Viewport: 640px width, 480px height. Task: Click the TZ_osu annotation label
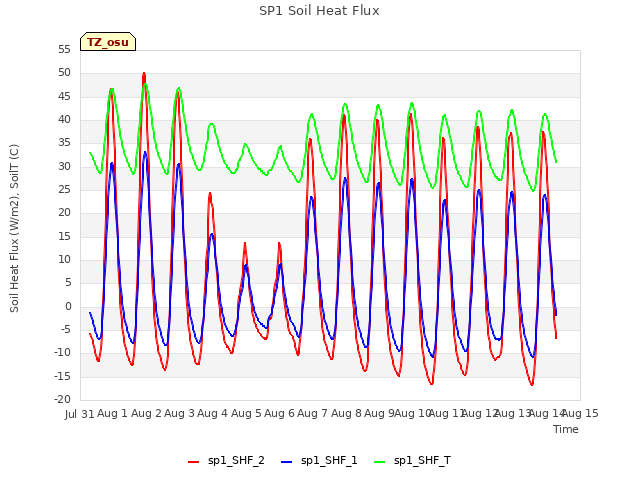click(108, 42)
